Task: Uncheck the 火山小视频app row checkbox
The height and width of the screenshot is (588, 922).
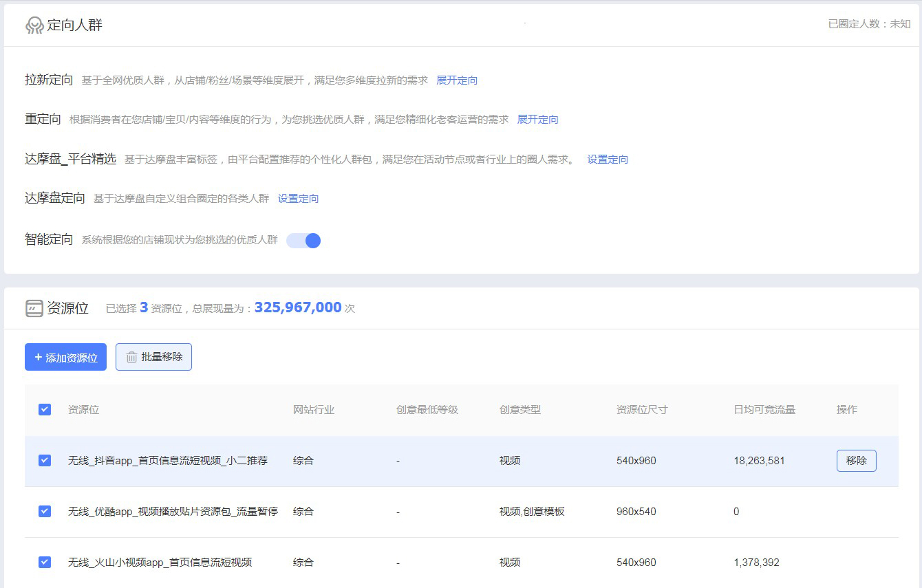Action: coord(45,562)
